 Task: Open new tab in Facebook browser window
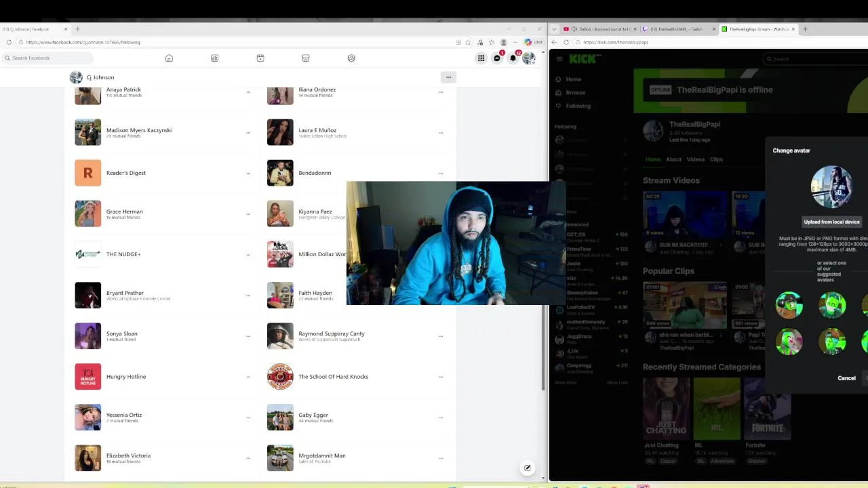coord(77,29)
